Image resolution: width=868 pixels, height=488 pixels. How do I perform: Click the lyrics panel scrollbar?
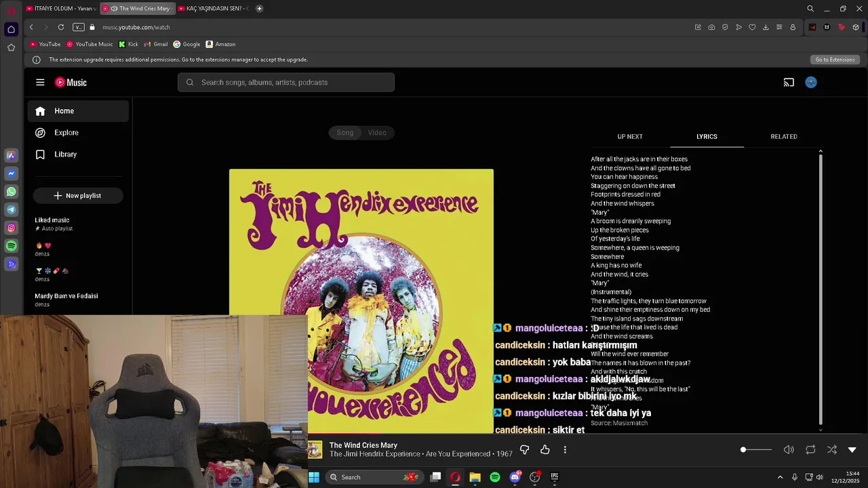click(821, 290)
